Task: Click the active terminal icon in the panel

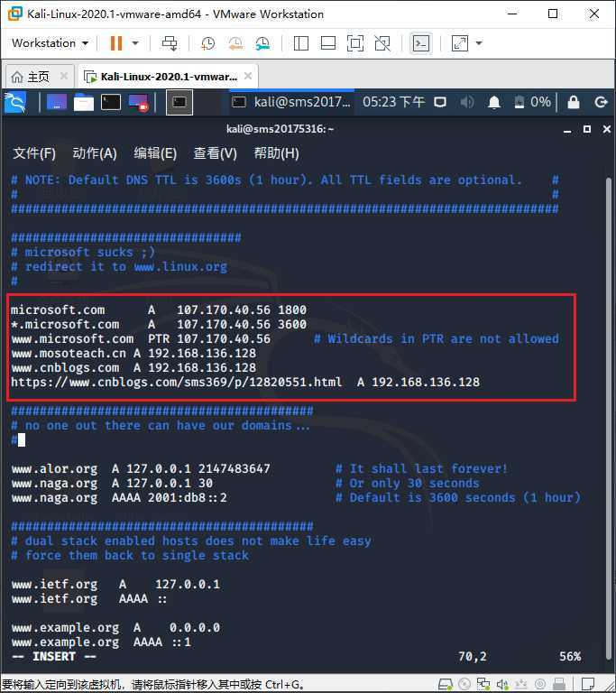Action: [x=179, y=103]
